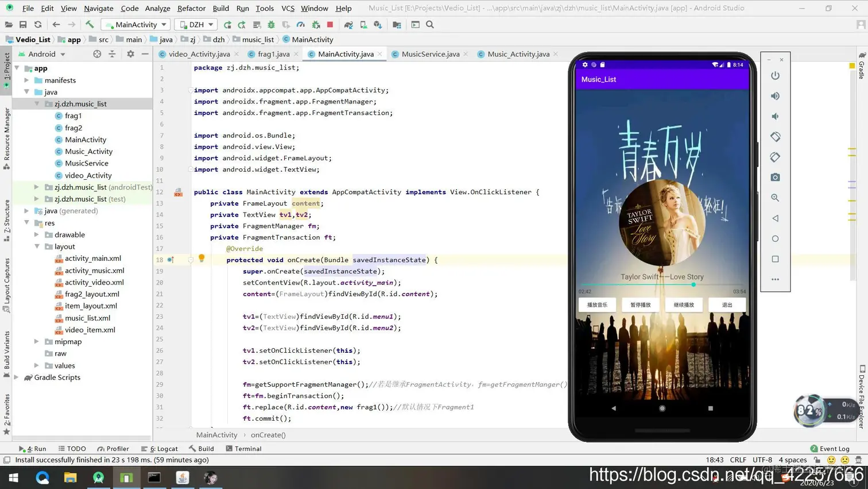The width and height of the screenshot is (868, 489).
Task: Click the Make Project hammer icon
Action: coord(90,25)
